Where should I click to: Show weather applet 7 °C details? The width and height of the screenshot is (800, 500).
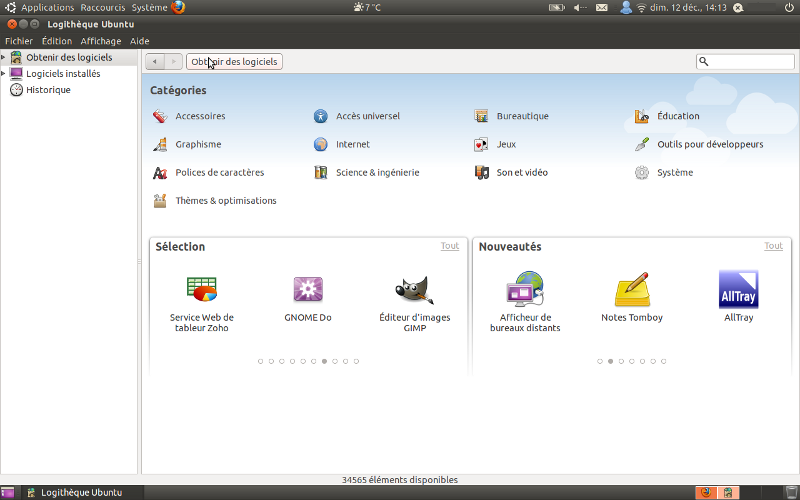pos(367,7)
